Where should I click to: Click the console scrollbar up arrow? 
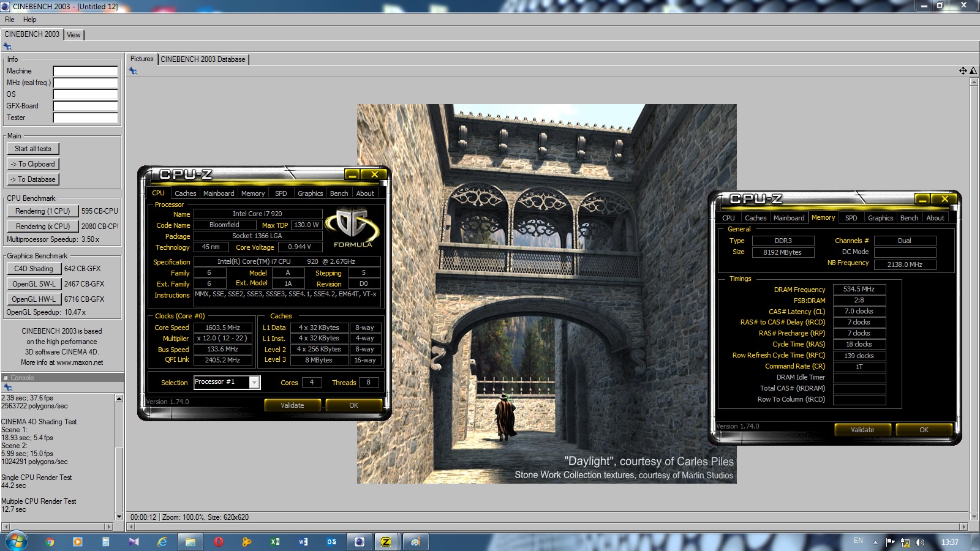[119, 398]
